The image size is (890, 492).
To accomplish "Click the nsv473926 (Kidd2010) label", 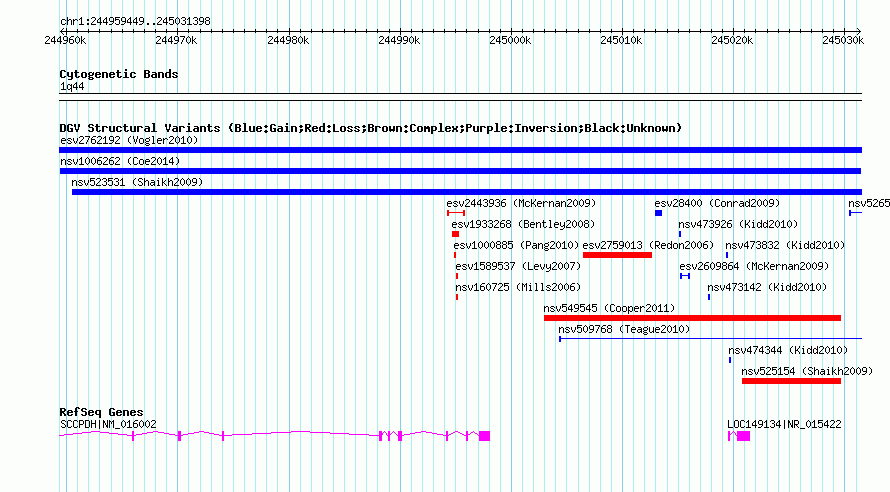I will [738, 224].
